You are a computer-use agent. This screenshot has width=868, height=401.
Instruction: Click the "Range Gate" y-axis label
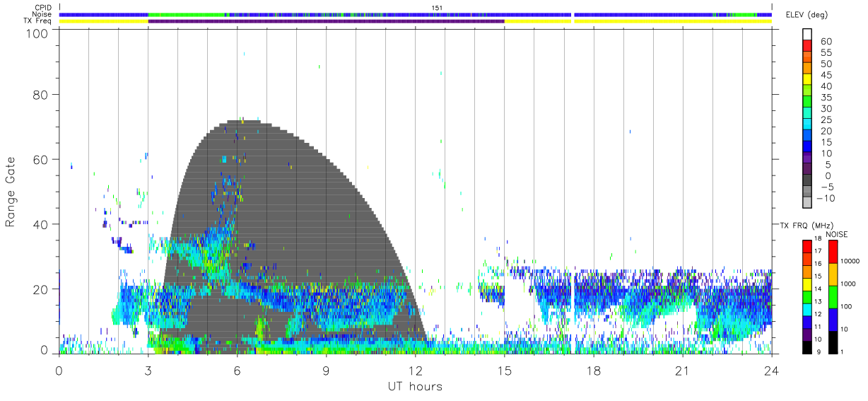(11, 191)
